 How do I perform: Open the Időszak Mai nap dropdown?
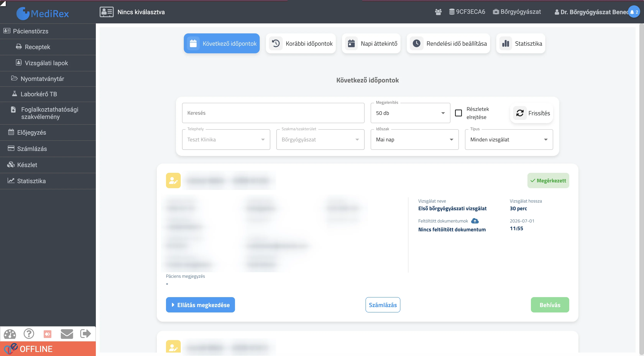pyautogui.click(x=415, y=140)
